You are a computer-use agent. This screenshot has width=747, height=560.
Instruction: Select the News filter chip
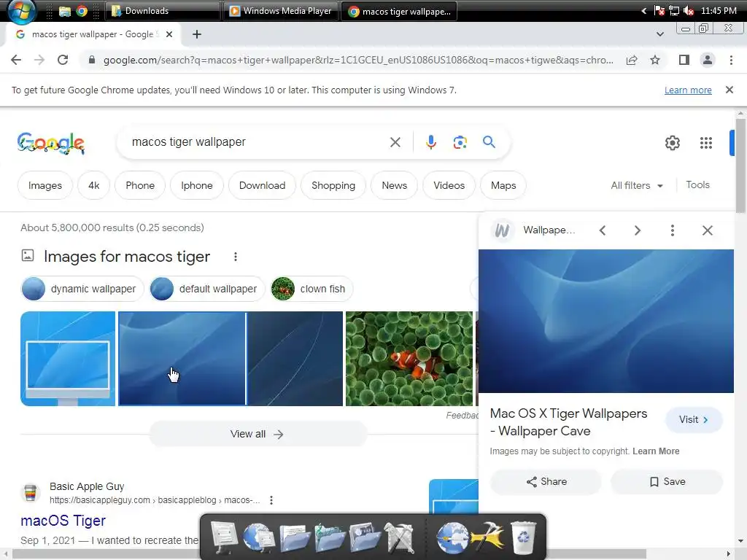pos(395,185)
